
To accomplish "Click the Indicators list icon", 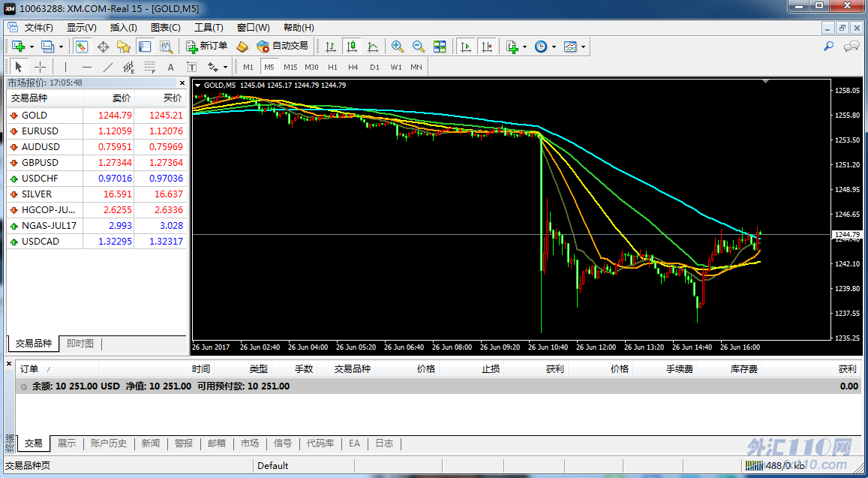I will pos(512,47).
